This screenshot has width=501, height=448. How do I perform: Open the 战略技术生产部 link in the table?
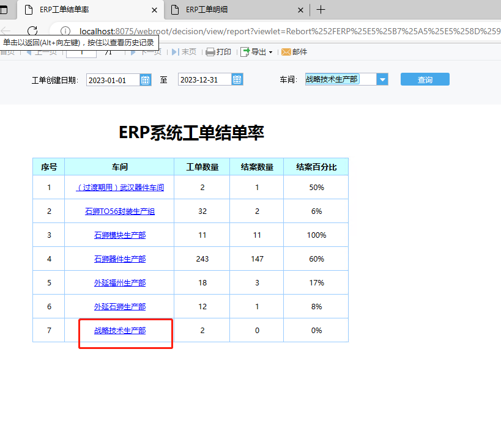[120, 331]
